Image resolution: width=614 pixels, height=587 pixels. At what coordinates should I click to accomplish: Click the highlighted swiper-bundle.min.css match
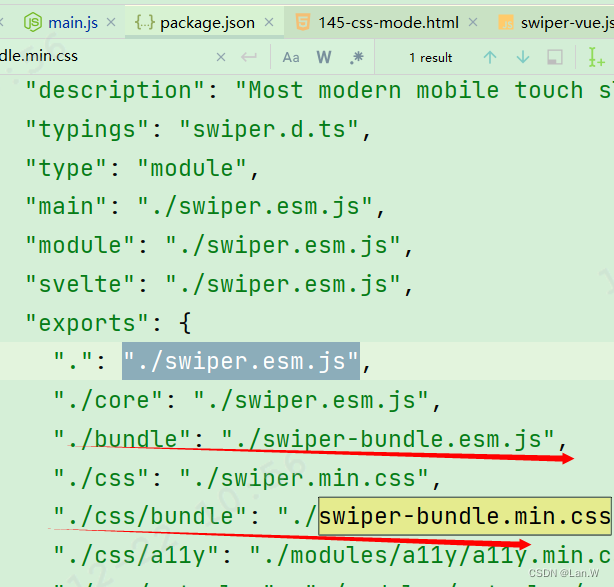point(465,516)
